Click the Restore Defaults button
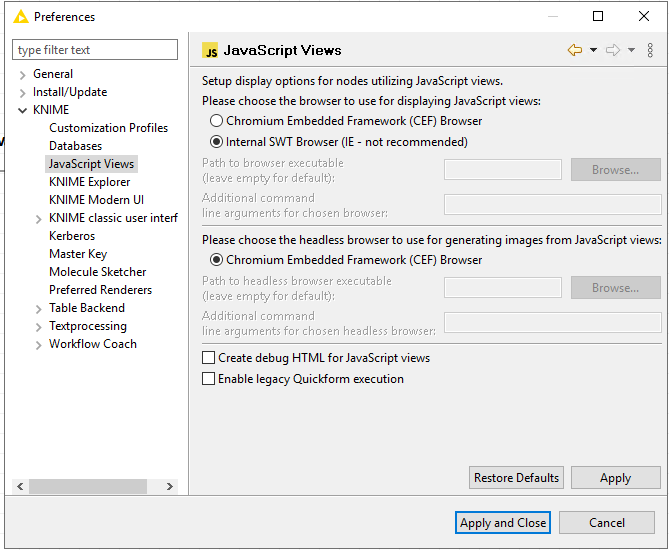The width and height of the screenshot is (669, 550). 516,477
